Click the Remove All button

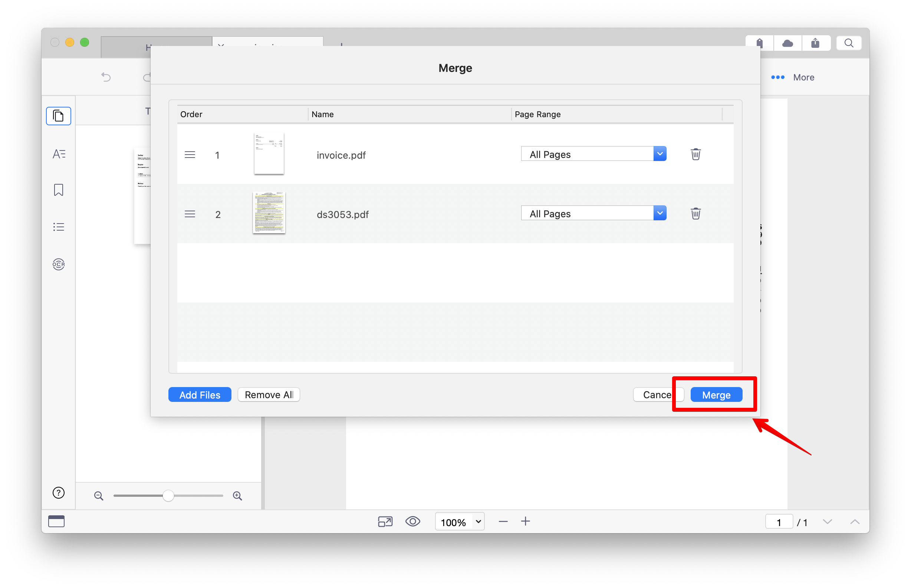[x=269, y=394]
